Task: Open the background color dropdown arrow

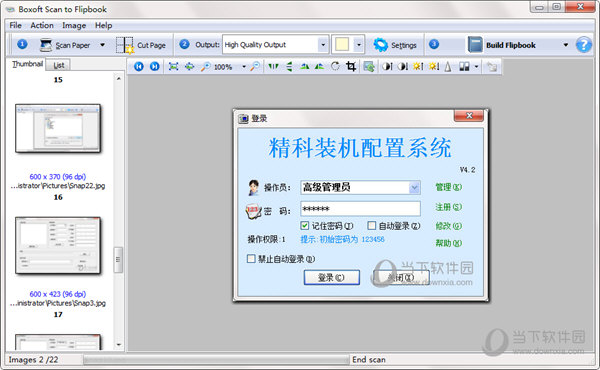Action: (x=359, y=45)
